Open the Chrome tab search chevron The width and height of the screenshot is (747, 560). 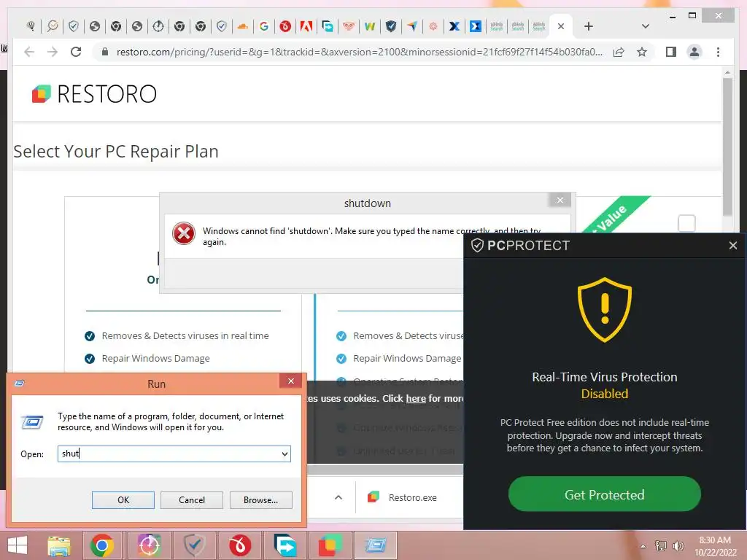[645, 27]
